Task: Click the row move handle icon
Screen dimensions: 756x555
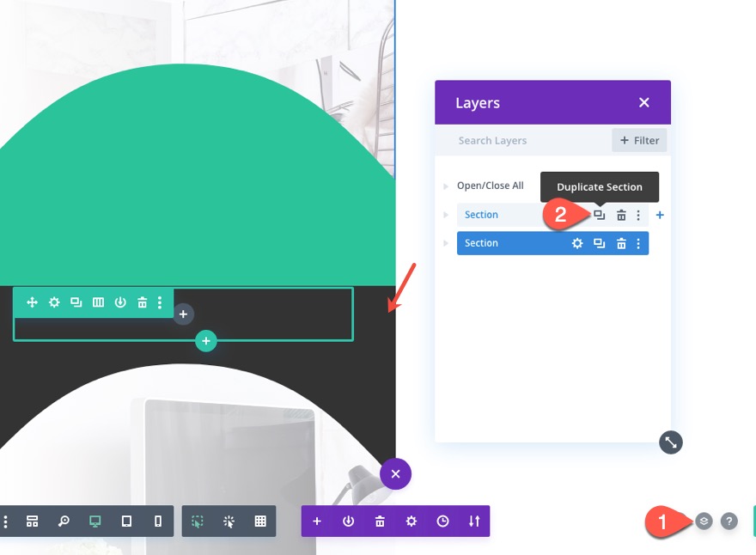Action: (x=32, y=302)
